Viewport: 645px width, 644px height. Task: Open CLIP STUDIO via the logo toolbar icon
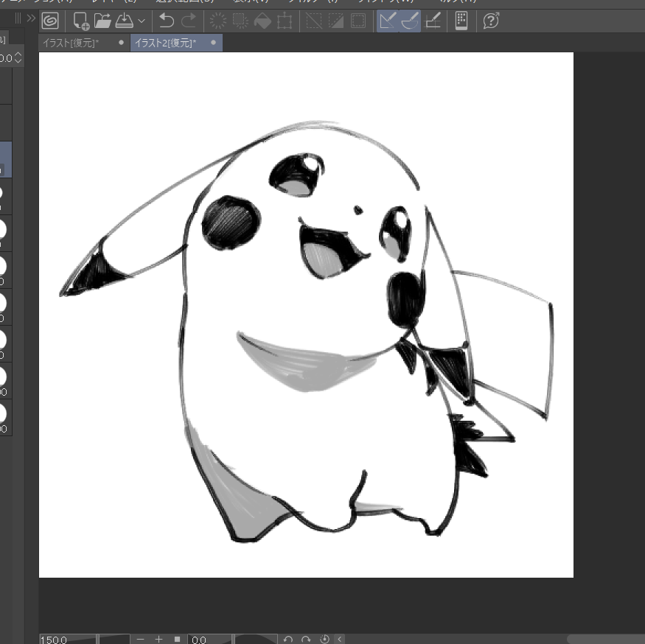[50, 21]
